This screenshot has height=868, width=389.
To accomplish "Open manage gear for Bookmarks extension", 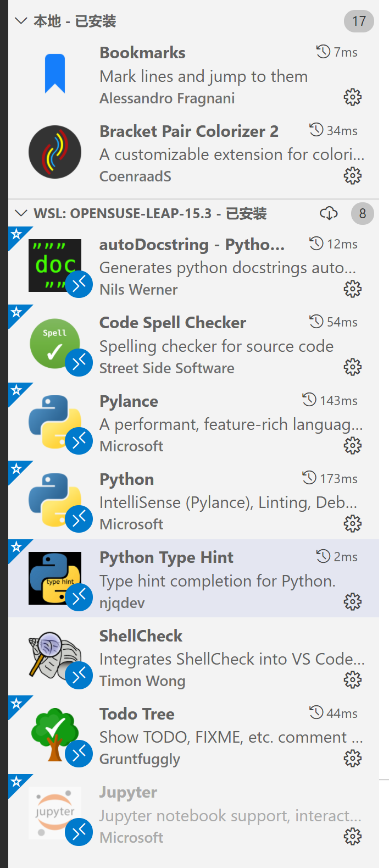I will (352, 98).
